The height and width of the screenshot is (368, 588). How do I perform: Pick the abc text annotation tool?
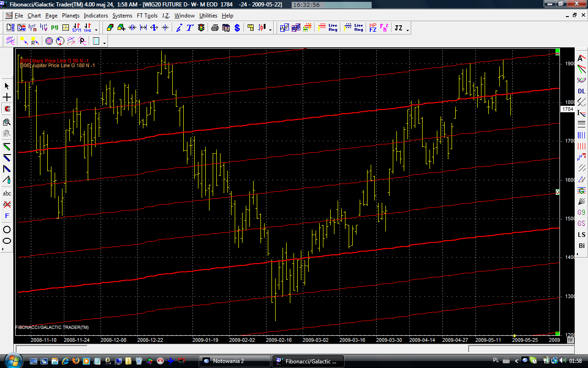[7, 193]
